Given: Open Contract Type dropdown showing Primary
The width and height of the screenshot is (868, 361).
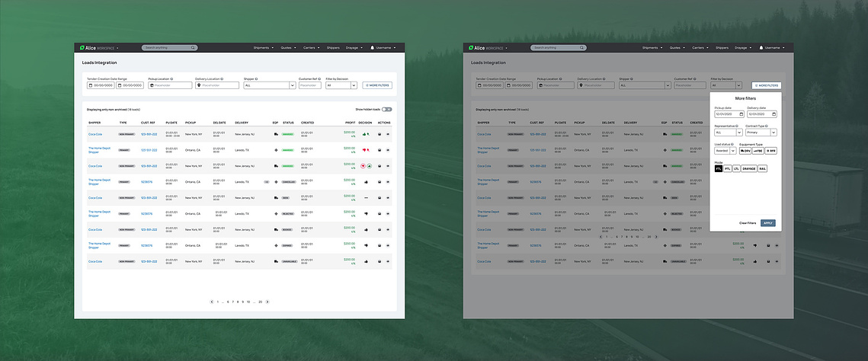Looking at the screenshot, I should click(x=761, y=133).
